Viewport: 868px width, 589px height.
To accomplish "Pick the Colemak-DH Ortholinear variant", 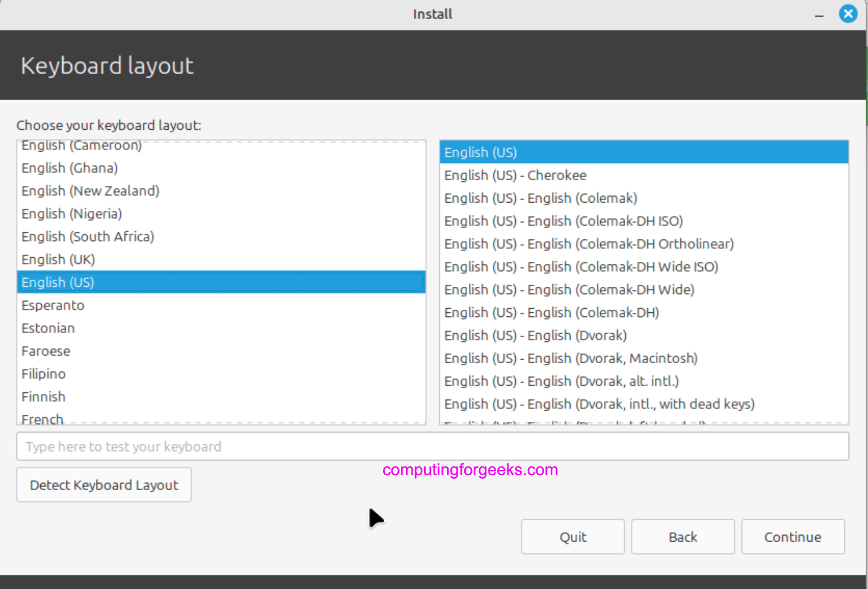I will tap(589, 244).
